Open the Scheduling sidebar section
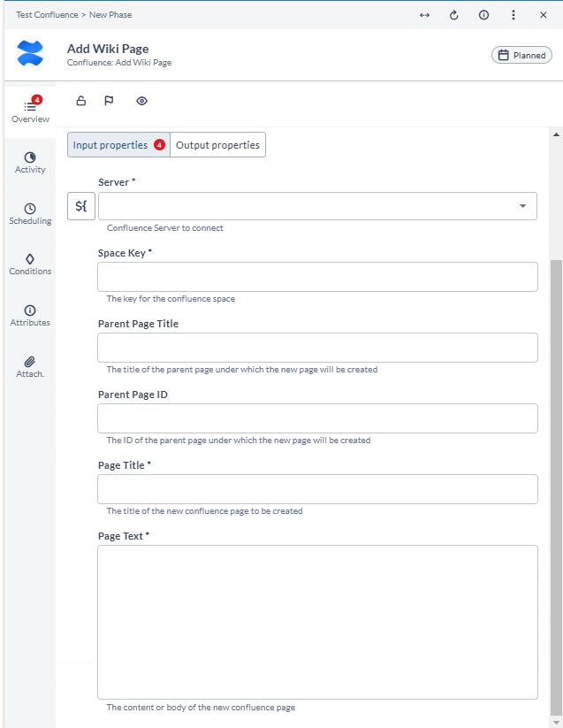 (30, 213)
